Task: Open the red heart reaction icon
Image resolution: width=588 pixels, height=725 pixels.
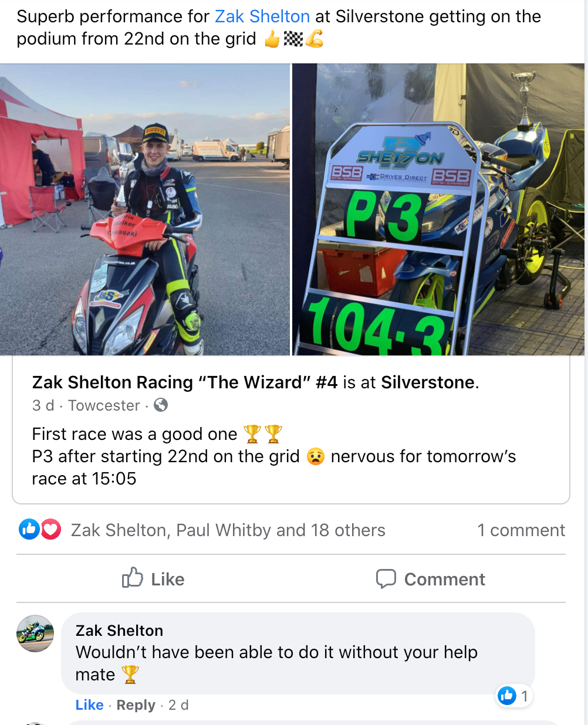Action: (x=50, y=530)
